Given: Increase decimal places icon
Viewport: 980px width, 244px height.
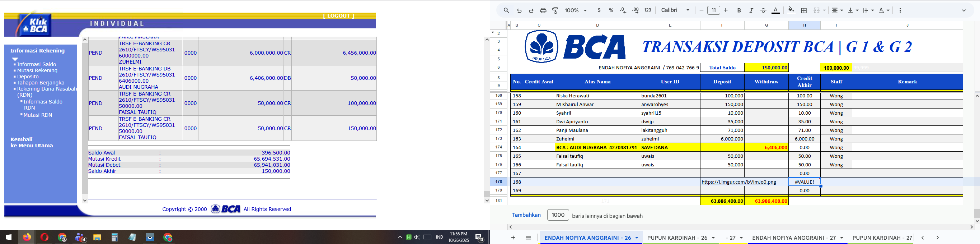Looking at the screenshot, I should point(635,10).
